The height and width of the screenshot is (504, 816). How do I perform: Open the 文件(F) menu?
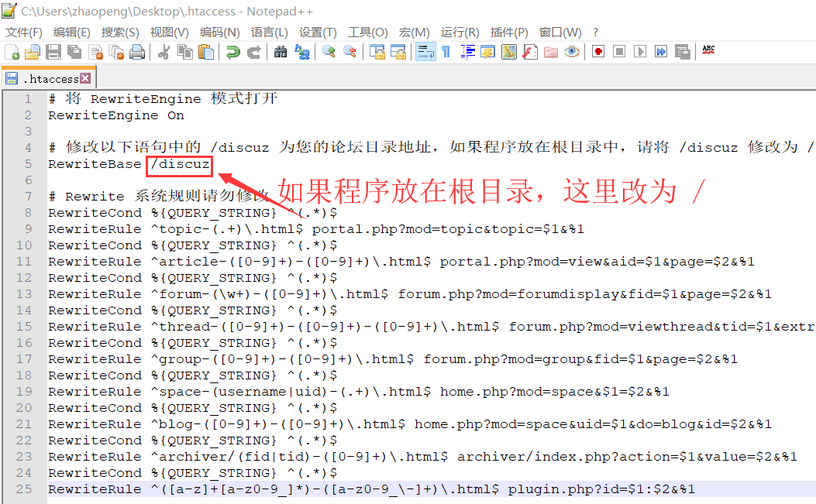pyautogui.click(x=24, y=33)
